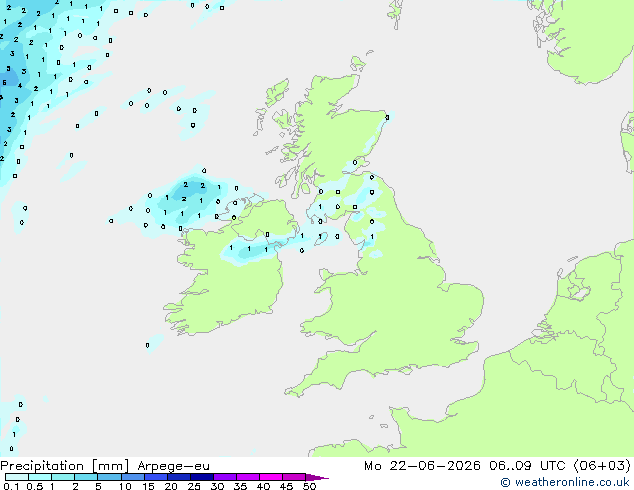Select the 0.5 to 1 mm legend swatch
This screenshot has height=490, width=634.
pos(40,477)
